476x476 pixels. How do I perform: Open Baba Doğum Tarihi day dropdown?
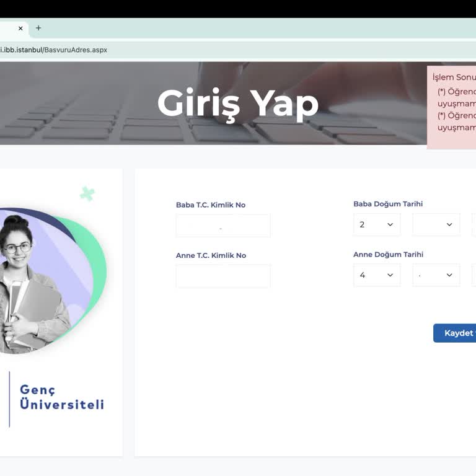click(377, 224)
